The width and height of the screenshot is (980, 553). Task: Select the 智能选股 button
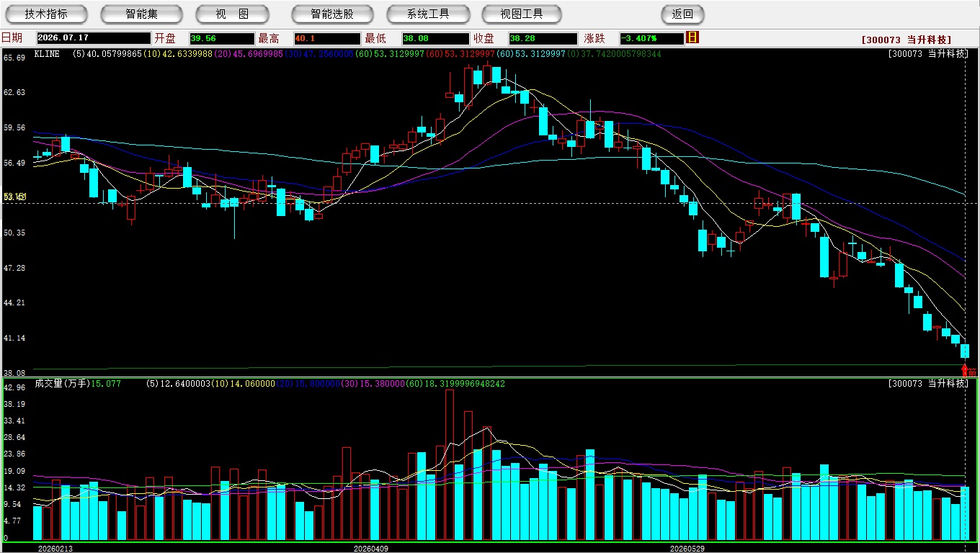pyautogui.click(x=332, y=14)
